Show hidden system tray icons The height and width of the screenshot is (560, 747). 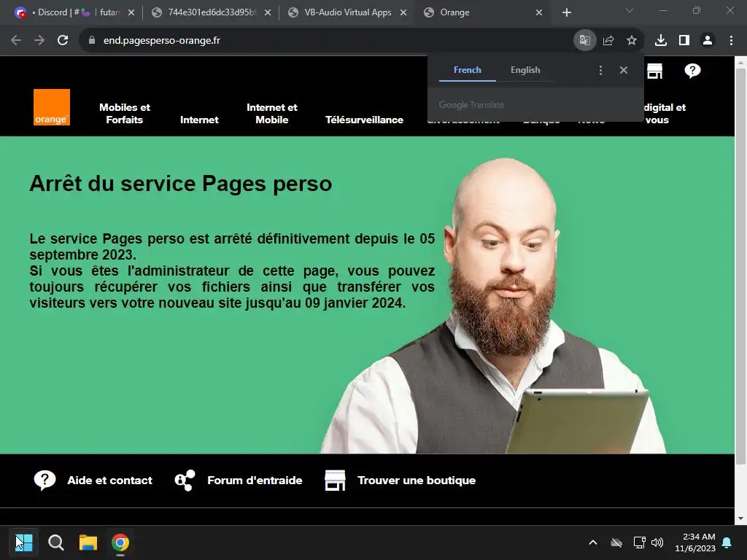[x=593, y=542]
